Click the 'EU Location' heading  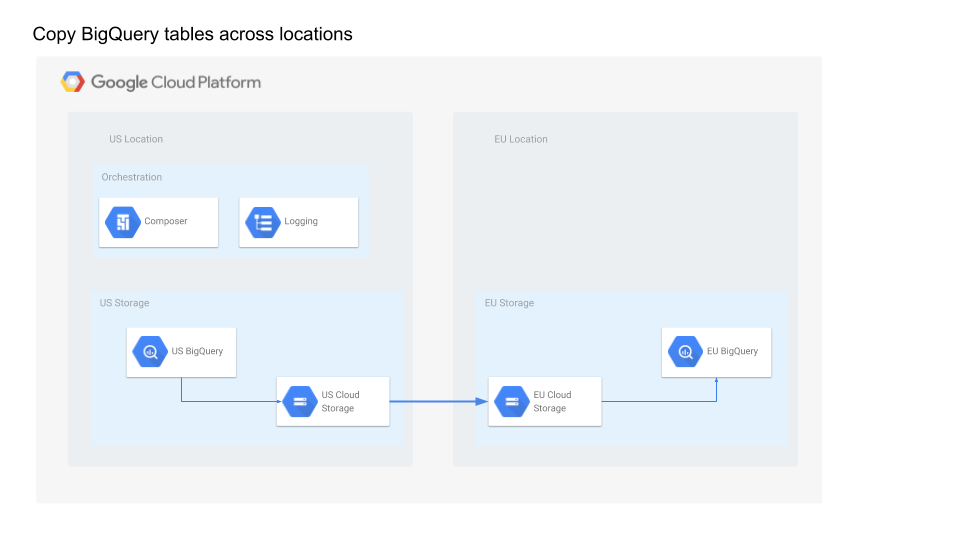pos(521,139)
